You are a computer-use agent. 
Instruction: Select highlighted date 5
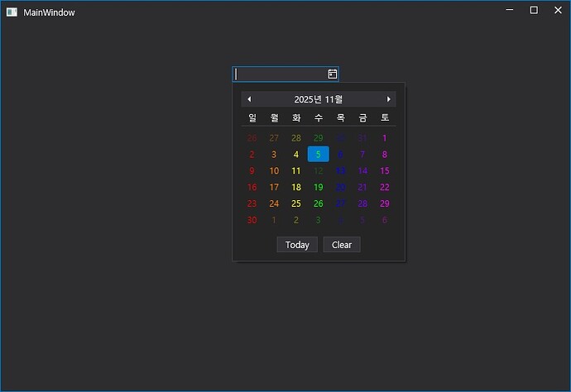319,155
